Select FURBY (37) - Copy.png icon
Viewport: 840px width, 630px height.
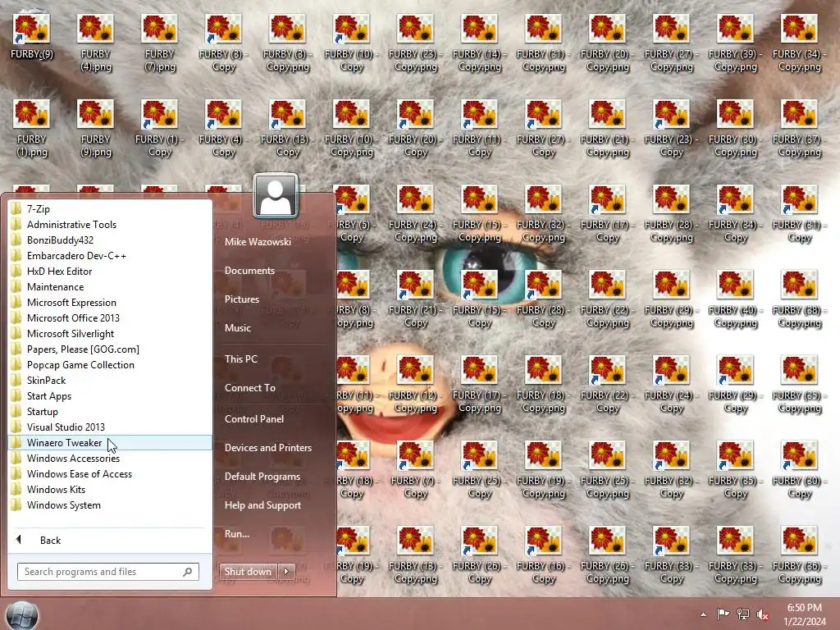[x=799, y=128]
